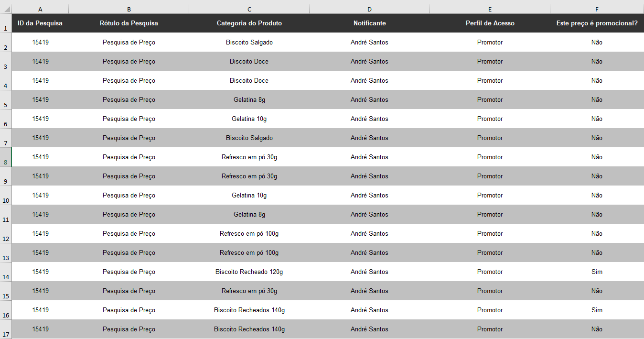Select the column D header
644x339 pixels.
369,9
